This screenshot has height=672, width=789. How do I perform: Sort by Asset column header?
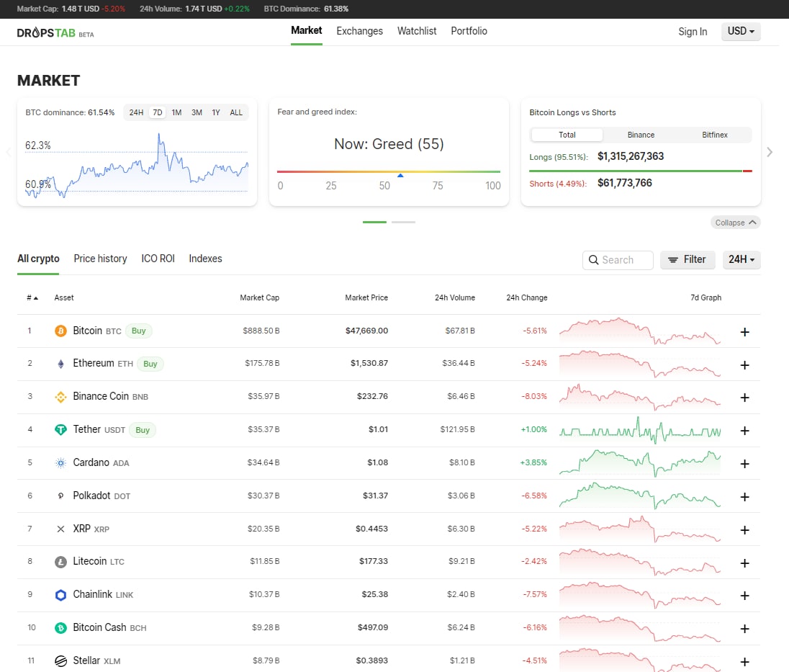click(64, 298)
